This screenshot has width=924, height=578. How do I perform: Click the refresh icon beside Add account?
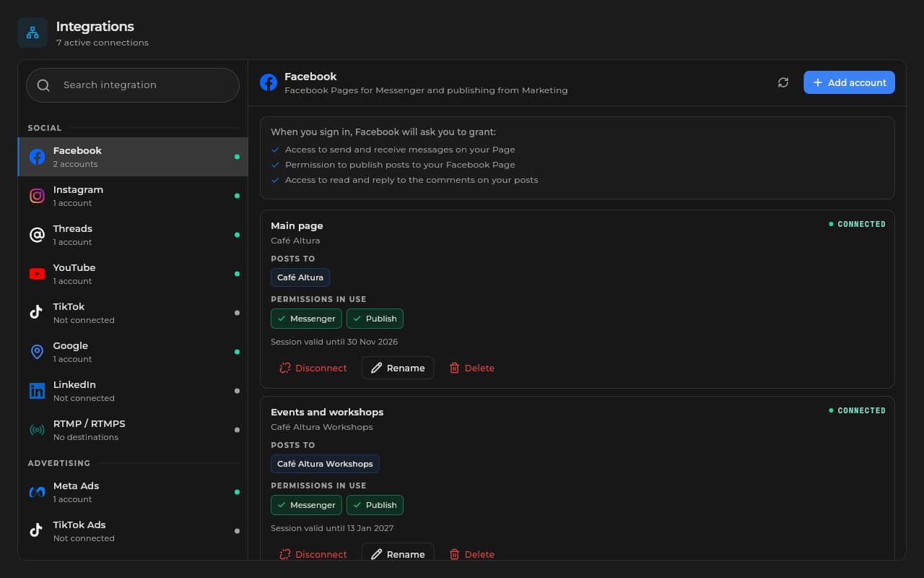click(783, 82)
